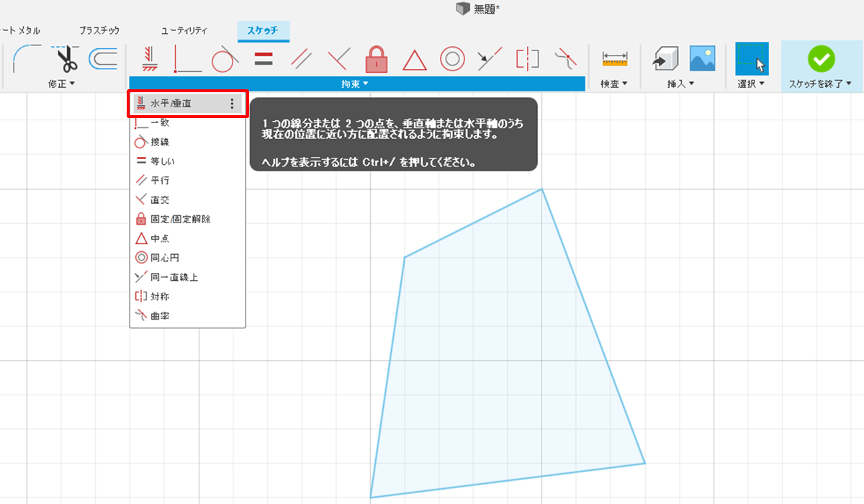
Task: Select the Equal constraint toolbar icon
Action: pyautogui.click(x=264, y=59)
